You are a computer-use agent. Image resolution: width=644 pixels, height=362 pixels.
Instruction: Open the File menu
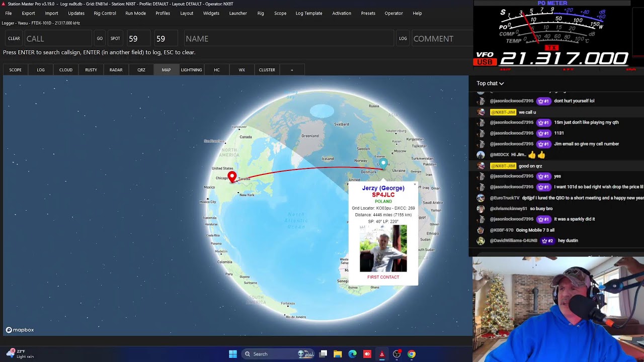[9, 13]
